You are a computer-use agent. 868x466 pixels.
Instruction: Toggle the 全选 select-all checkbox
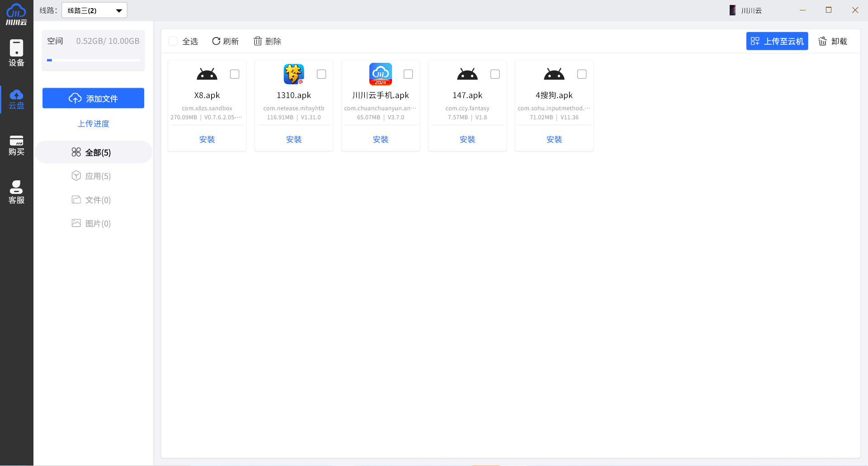point(173,41)
